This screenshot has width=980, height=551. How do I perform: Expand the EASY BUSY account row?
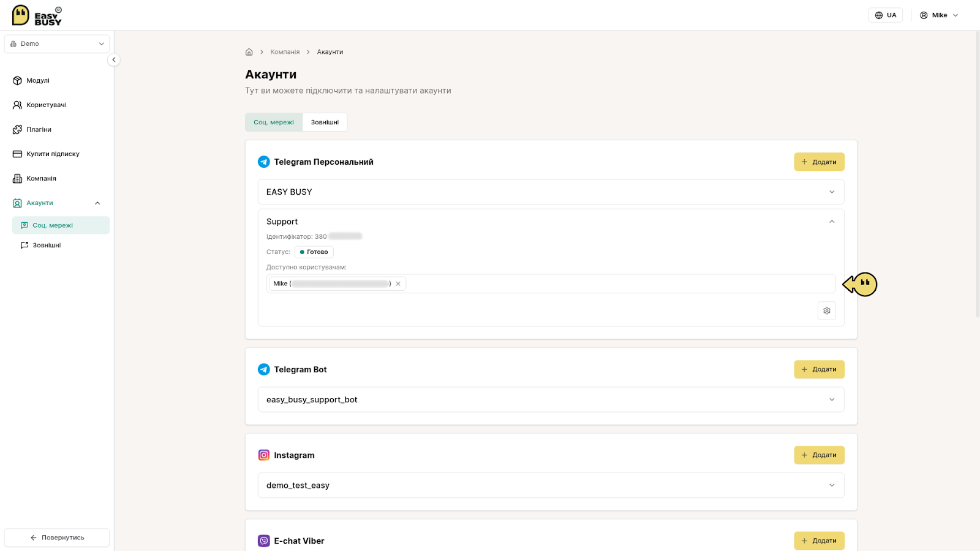click(551, 192)
